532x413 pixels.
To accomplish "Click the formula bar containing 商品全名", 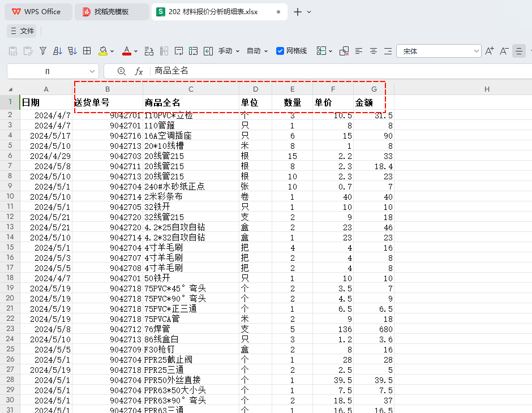I will point(342,71).
